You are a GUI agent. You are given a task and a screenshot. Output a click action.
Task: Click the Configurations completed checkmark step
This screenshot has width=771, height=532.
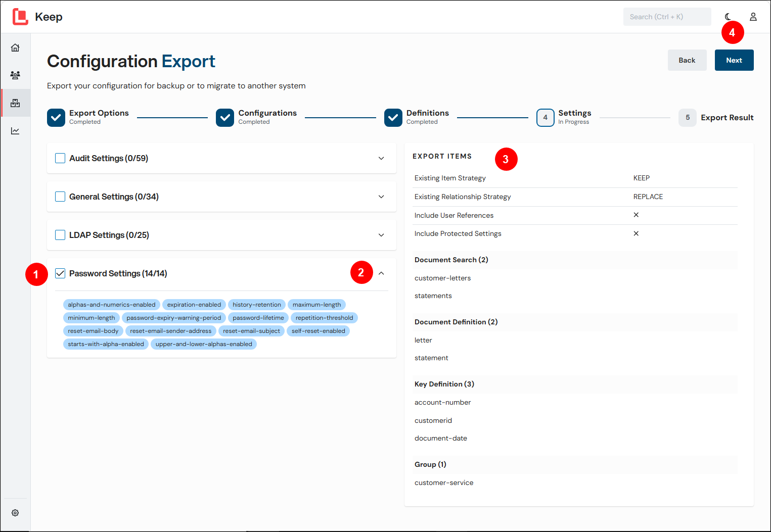pyautogui.click(x=225, y=118)
